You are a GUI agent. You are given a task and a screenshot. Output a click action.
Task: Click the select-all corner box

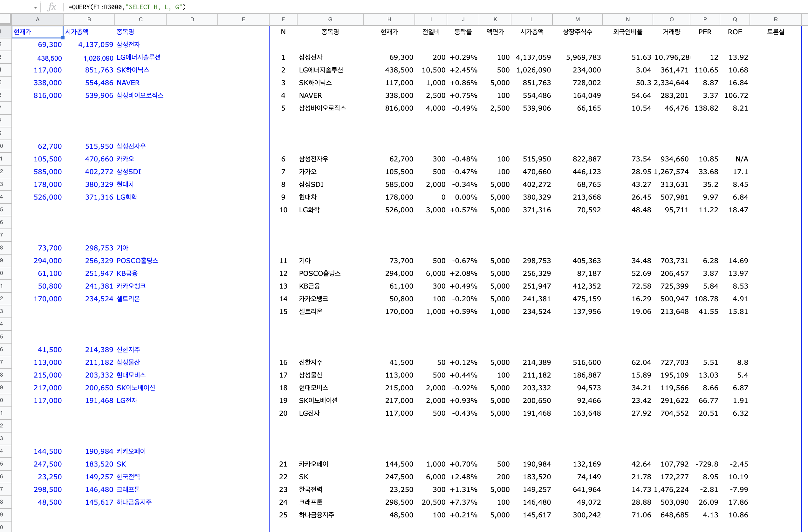point(5,19)
